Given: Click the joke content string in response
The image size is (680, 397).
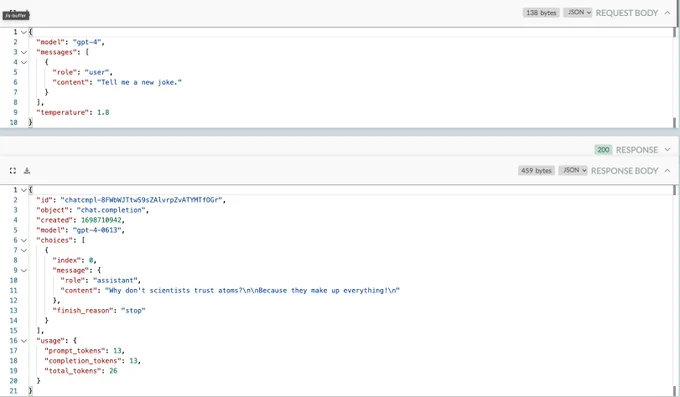Looking at the screenshot, I should (252, 290).
